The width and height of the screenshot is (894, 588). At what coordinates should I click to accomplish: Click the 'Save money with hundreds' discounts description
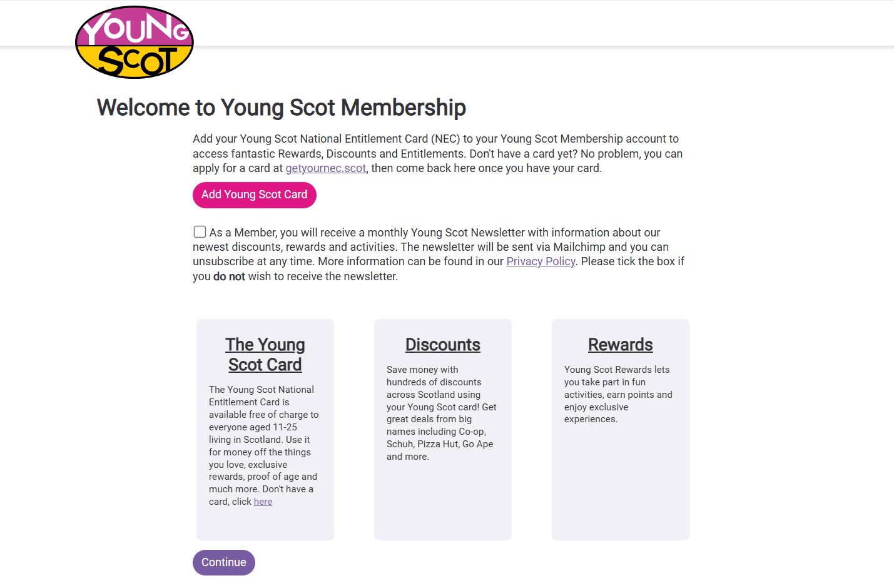[x=441, y=413]
